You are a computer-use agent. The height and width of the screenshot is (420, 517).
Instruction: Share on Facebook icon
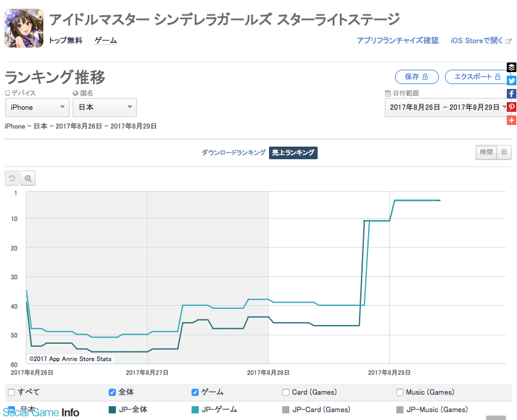click(512, 94)
